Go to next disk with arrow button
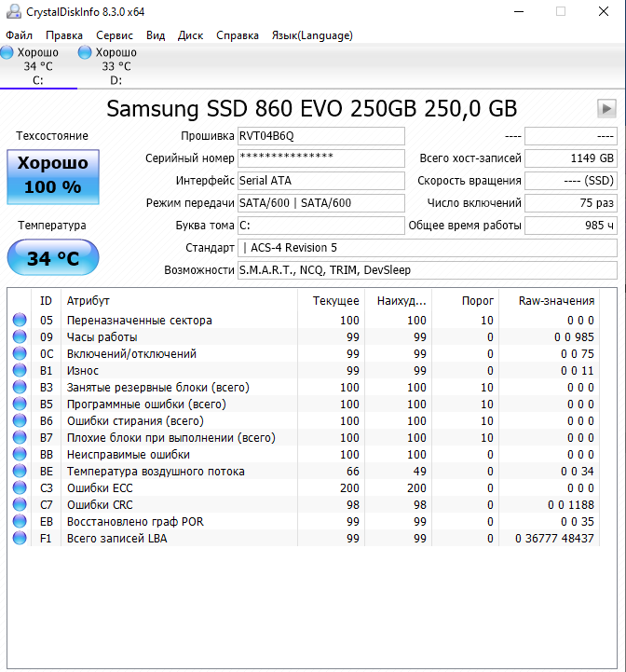626x672 pixels. pyautogui.click(x=606, y=108)
